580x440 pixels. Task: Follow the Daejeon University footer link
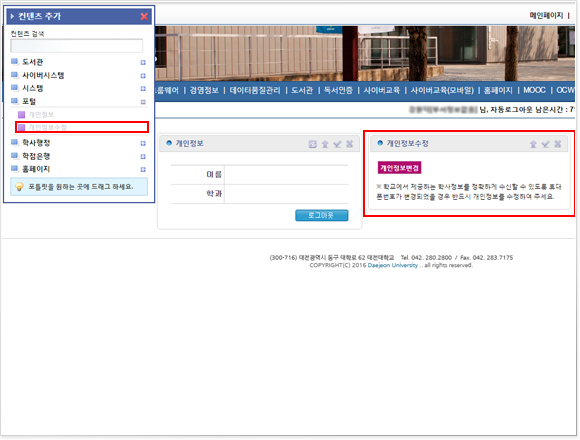392,265
